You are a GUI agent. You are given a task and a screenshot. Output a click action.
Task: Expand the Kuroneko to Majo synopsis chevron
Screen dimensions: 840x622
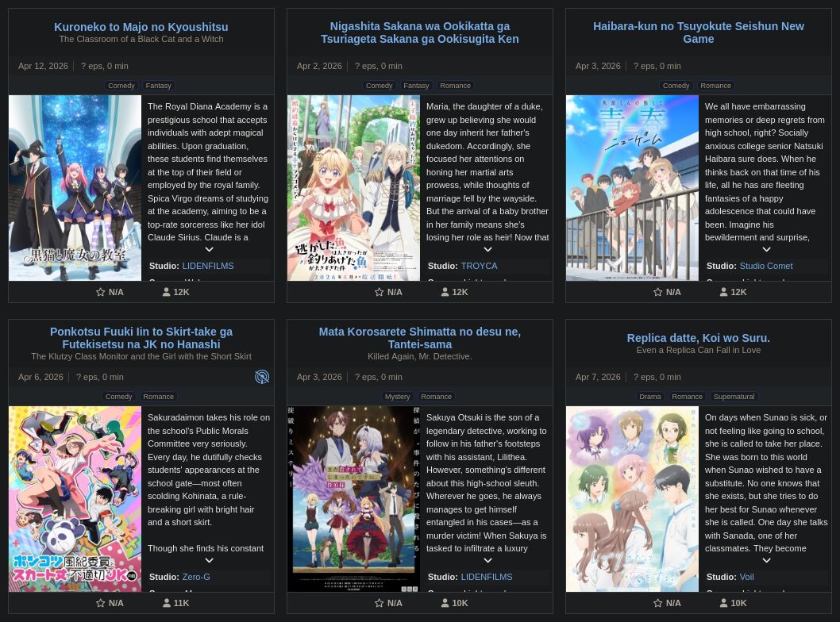(210, 249)
